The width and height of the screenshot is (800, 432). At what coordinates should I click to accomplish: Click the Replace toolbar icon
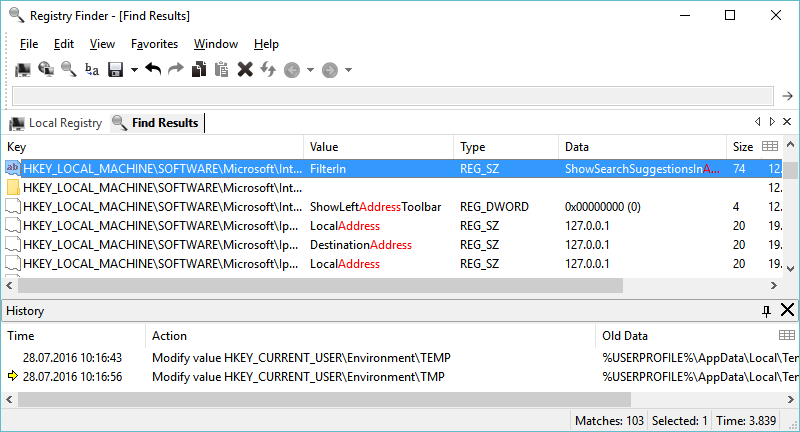[x=92, y=69]
